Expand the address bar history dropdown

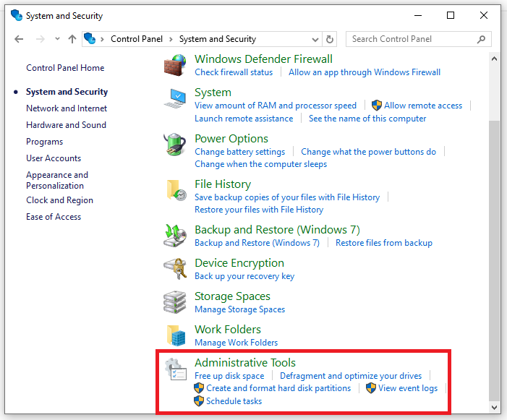315,40
